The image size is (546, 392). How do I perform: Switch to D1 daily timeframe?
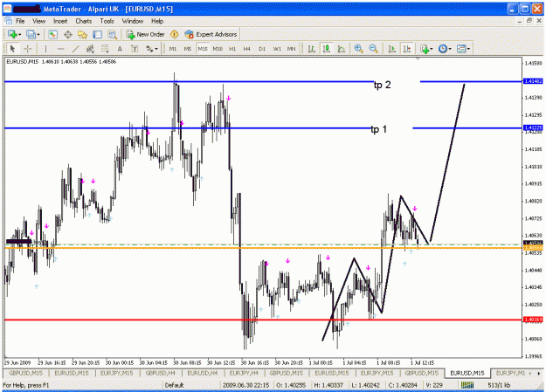point(262,49)
